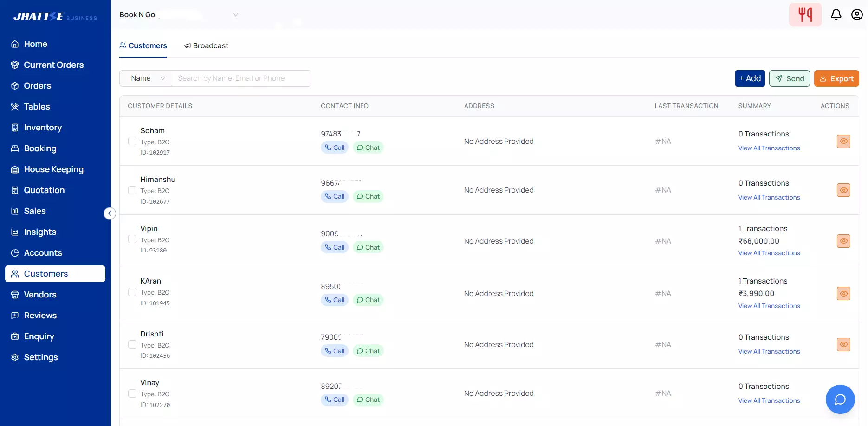This screenshot has width=868, height=426.
Task: Open the Customers tab
Action: pyautogui.click(x=143, y=45)
